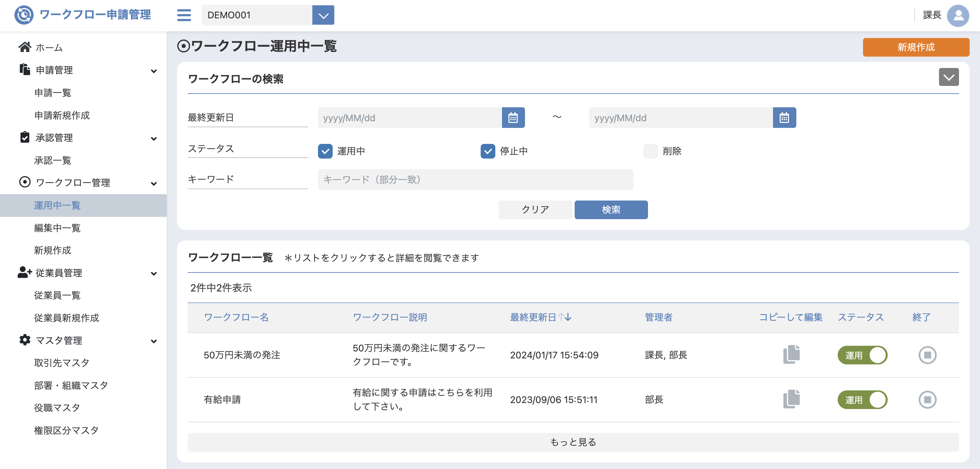This screenshot has width=980, height=469.
Task: Sort by 最終更新日 arrows icon
Action: click(565, 317)
